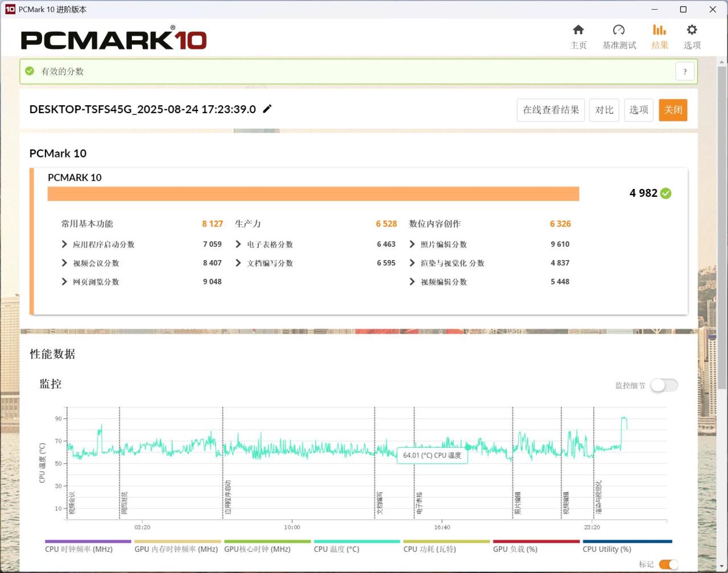The width and height of the screenshot is (728, 573).
Task: Expand the 照片编辑分数 chevron
Action: (412, 244)
